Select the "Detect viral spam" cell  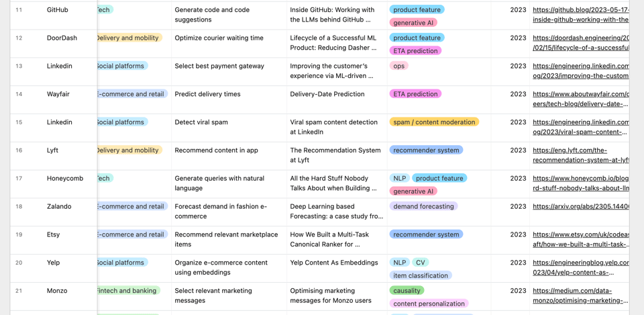click(x=201, y=122)
